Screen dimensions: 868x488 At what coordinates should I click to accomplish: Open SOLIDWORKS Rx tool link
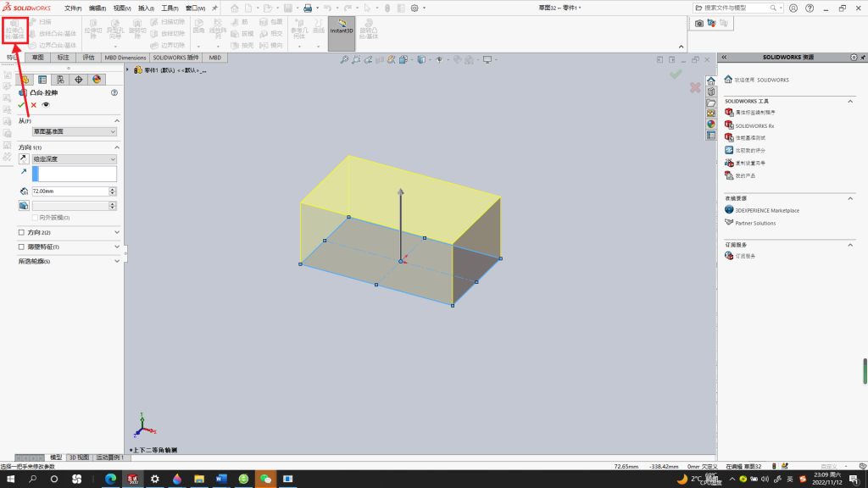[x=754, y=126]
